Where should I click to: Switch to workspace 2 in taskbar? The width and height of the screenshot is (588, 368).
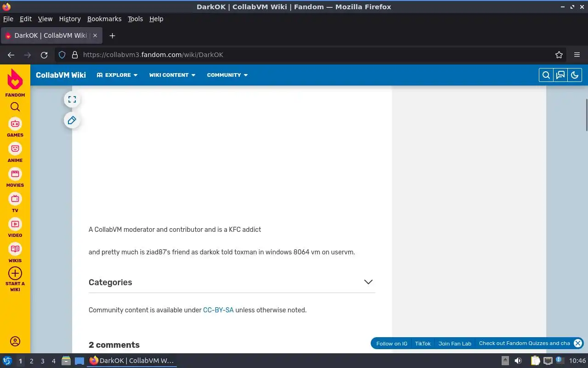(x=31, y=361)
